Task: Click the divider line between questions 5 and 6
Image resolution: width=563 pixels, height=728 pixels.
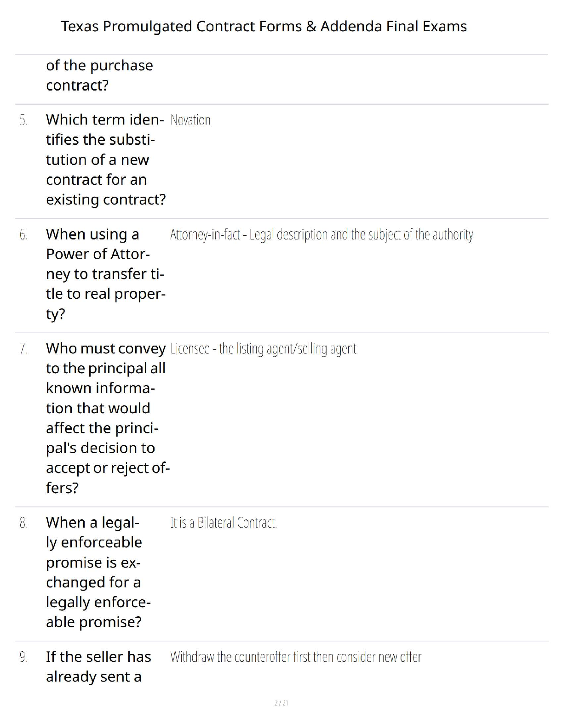Action: tap(281, 218)
